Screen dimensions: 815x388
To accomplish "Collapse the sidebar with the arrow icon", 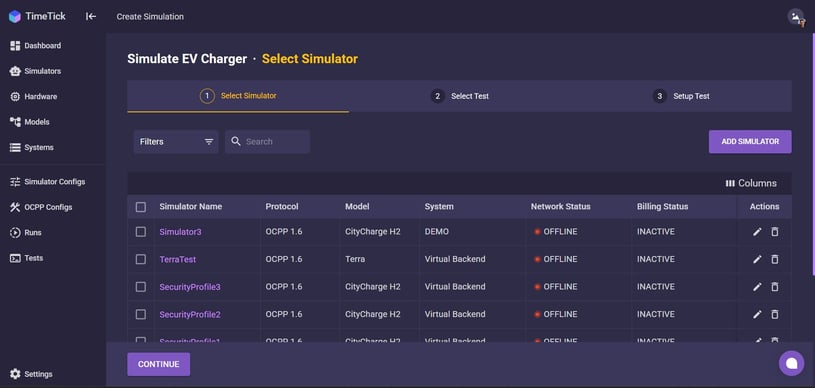I will coord(91,17).
